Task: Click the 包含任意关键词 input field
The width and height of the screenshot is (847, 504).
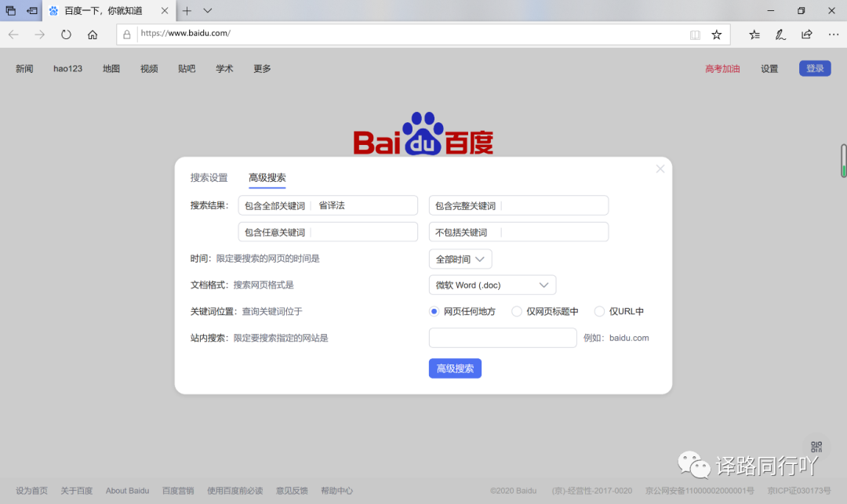Action: pos(328,232)
